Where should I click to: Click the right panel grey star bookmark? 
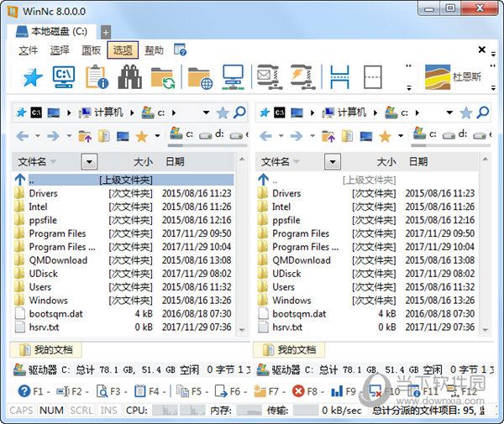click(x=465, y=113)
